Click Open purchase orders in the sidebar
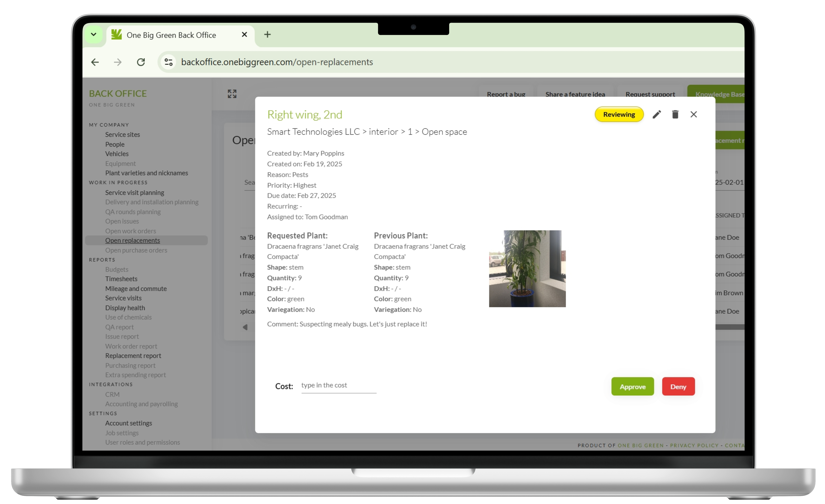 136,250
